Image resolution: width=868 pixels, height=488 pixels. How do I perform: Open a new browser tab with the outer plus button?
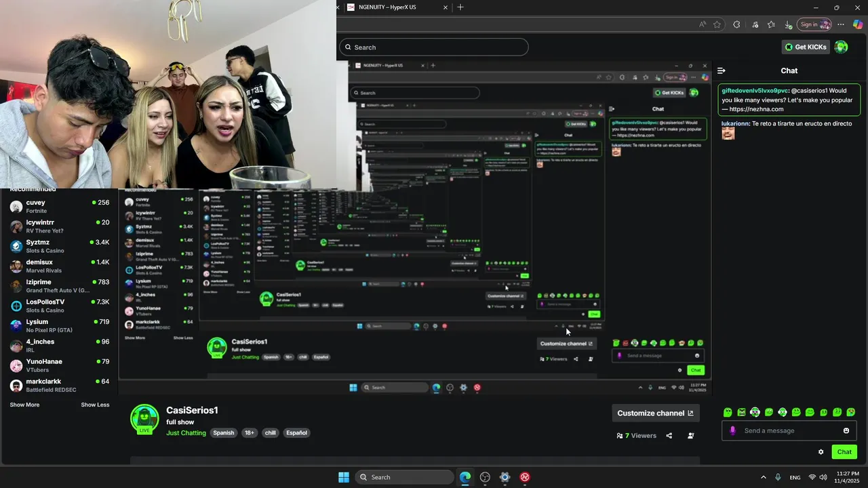460,7
